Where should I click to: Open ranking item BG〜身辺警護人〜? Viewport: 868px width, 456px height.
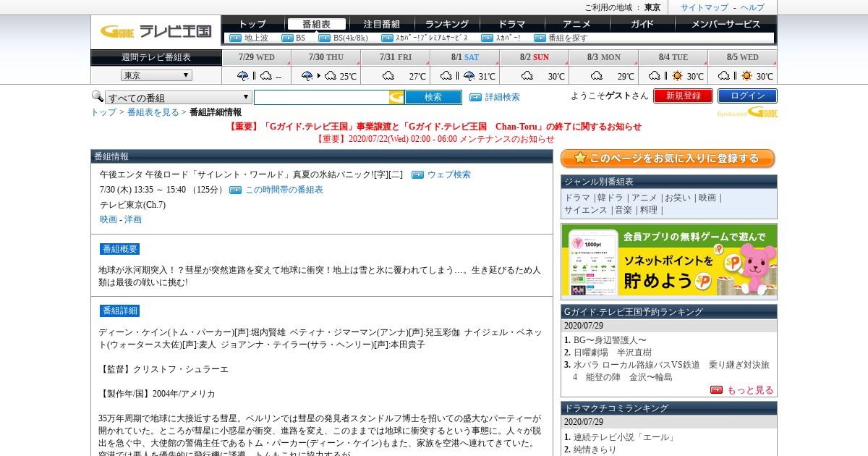click(x=610, y=340)
